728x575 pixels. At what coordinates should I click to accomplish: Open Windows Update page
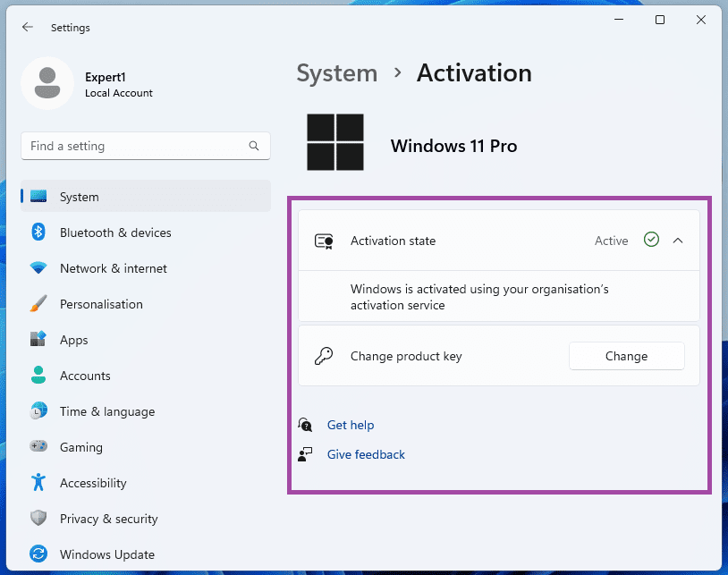click(146, 554)
